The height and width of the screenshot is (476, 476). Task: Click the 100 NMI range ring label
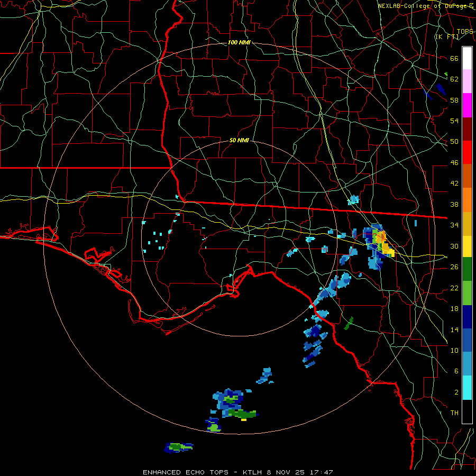pyautogui.click(x=239, y=42)
